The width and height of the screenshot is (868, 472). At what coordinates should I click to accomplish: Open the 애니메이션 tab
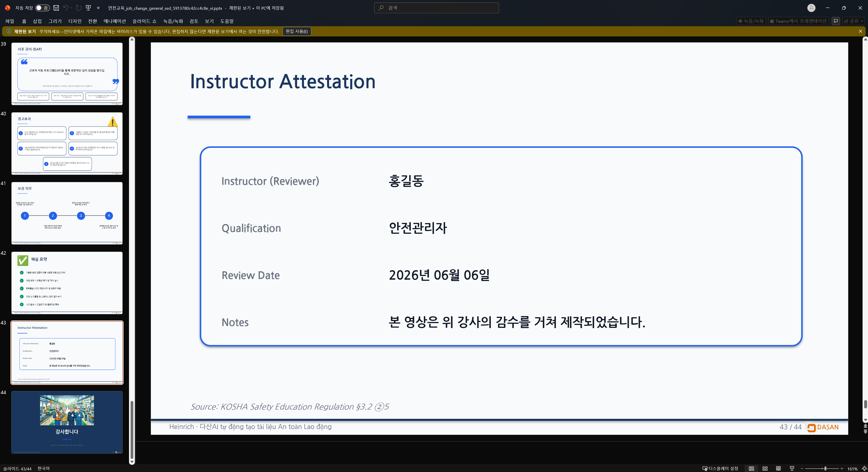coord(115,21)
